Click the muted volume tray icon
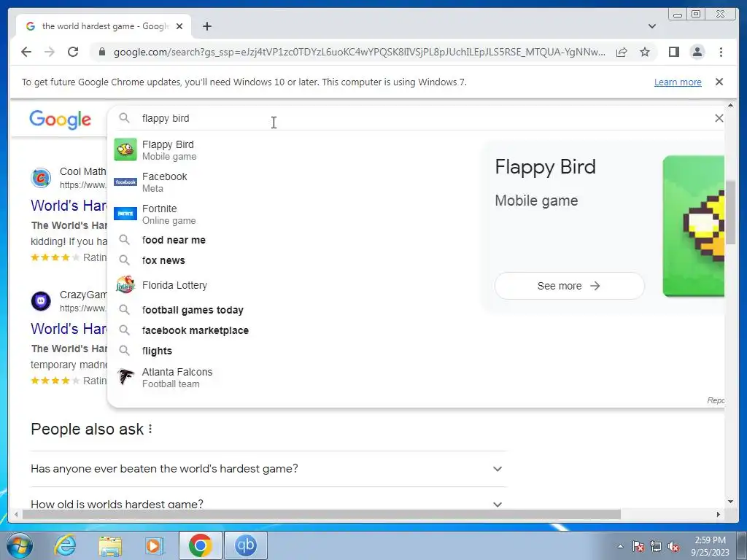The width and height of the screenshot is (747, 560). 673,546
